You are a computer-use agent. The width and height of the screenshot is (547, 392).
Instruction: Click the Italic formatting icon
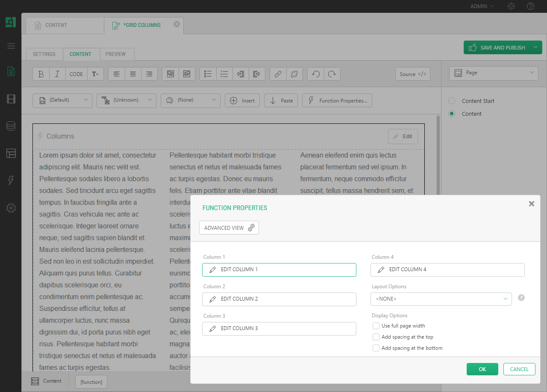(57, 74)
